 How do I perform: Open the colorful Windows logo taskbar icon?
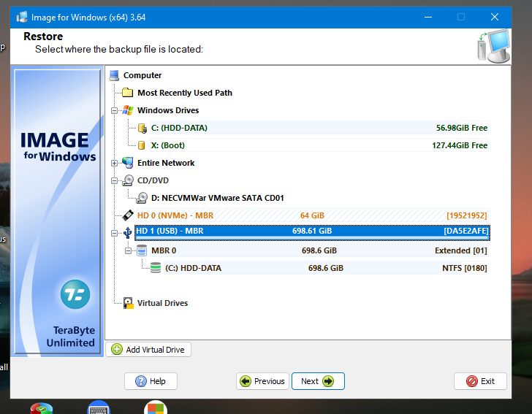click(x=156, y=407)
